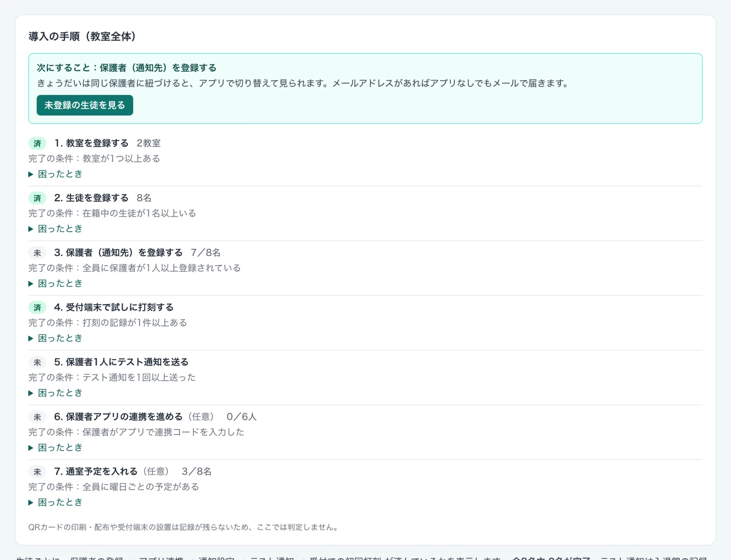Click the 未 badge for step 3

point(37,253)
